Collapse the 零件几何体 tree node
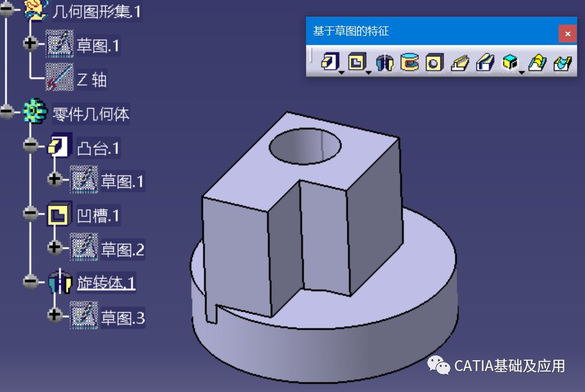This screenshot has height=392, width=585. 7,111
